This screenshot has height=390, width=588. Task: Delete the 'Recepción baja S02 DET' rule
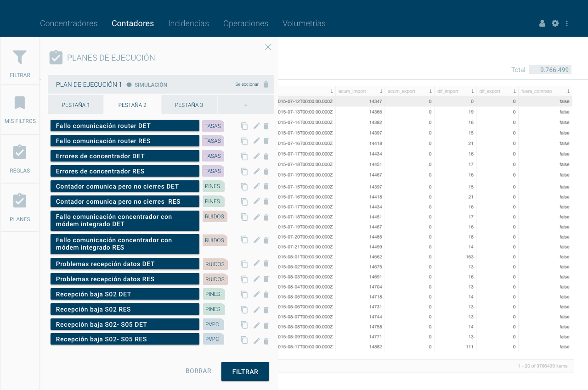coord(266,294)
